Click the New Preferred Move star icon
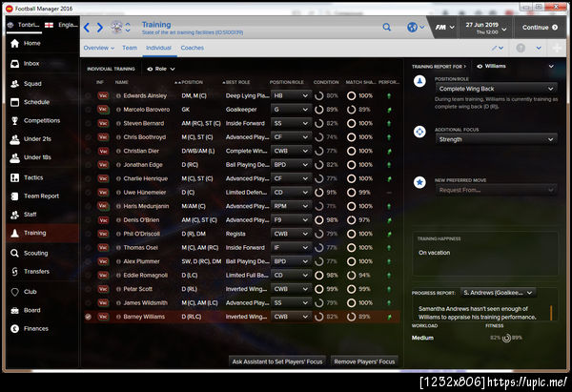Viewport: 572px width, 392px height. pos(419,182)
